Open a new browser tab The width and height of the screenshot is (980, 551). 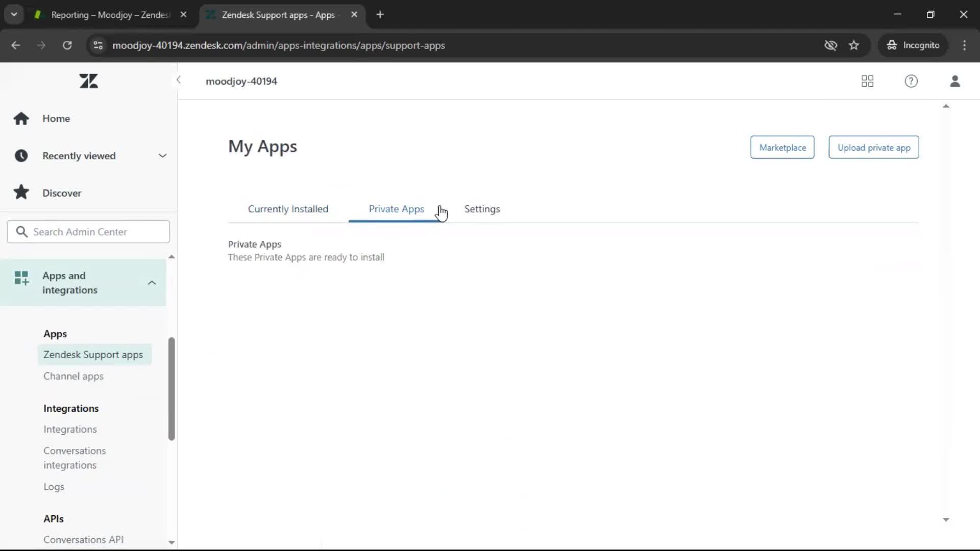380,15
